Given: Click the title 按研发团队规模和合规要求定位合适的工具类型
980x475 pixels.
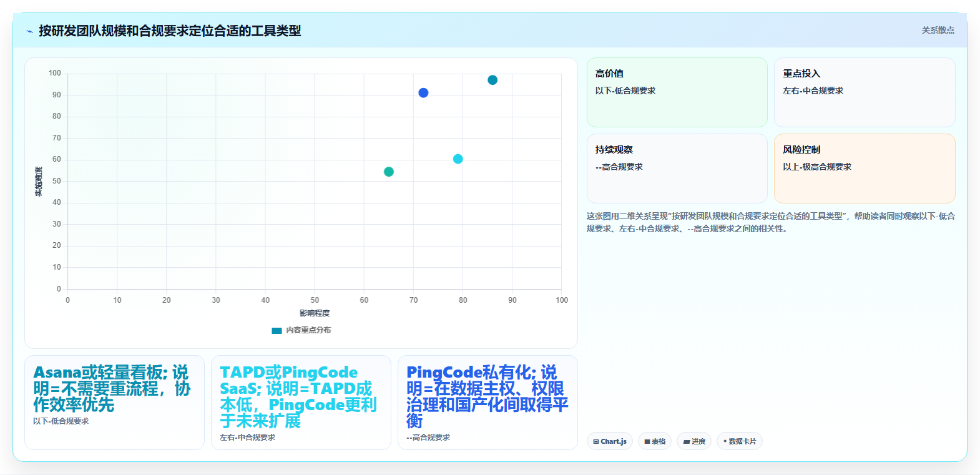Looking at the screenshot, I should point(170,31).
